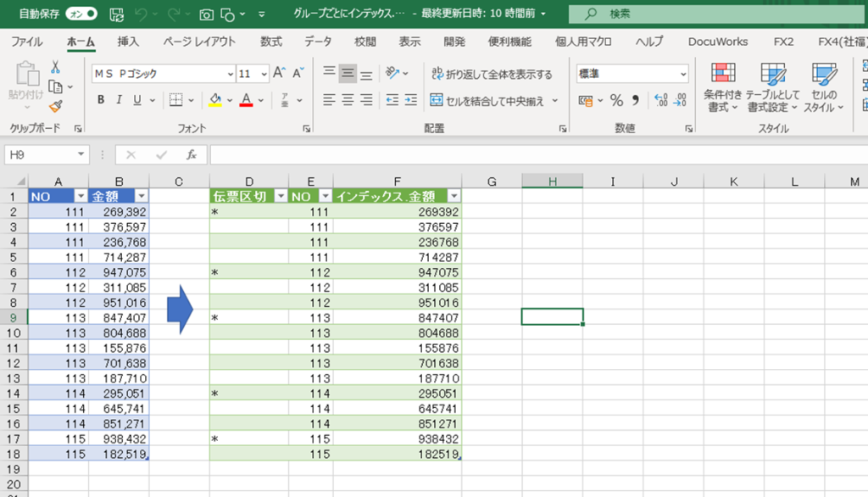868x497 pixels.
Task: Click the Accounting Number Format icon
Action: click(x=585, y=100)
